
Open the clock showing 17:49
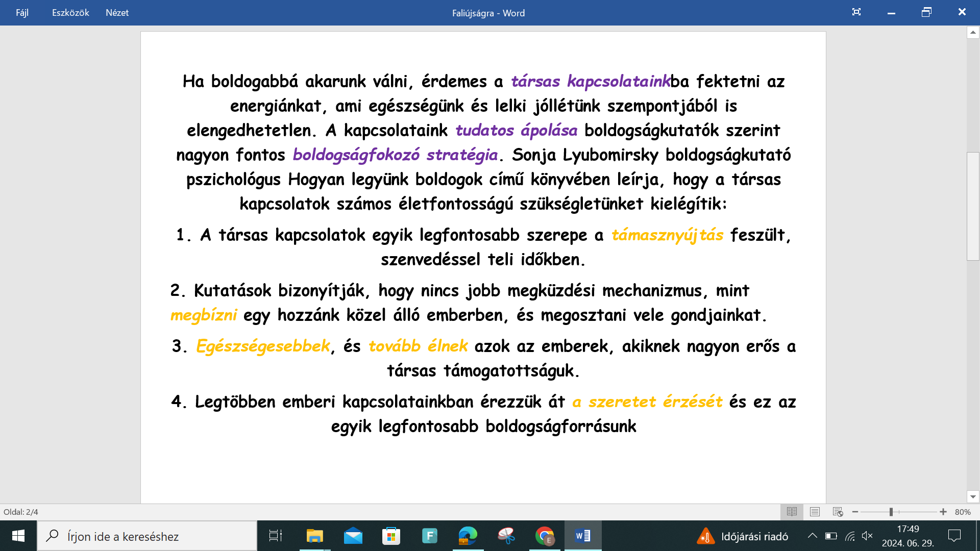tap(908, 536)
